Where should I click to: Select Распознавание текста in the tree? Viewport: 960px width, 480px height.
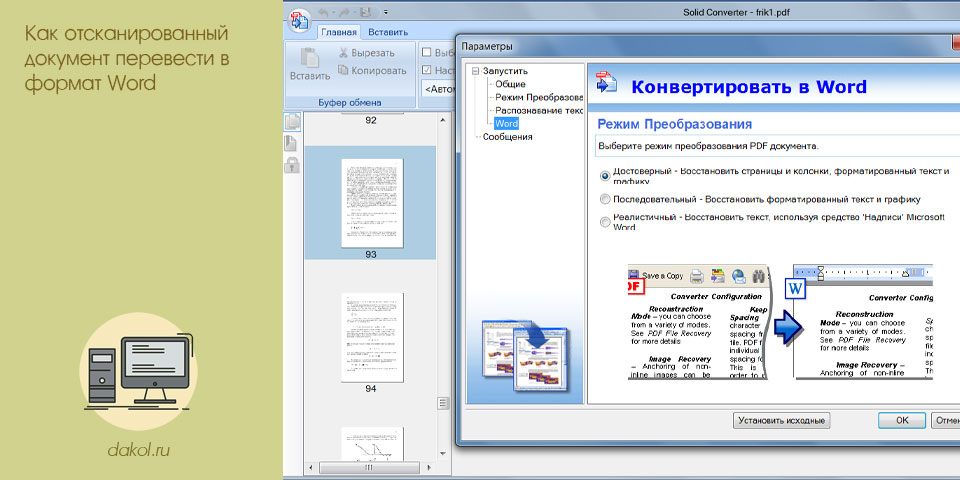click(539, 111)
